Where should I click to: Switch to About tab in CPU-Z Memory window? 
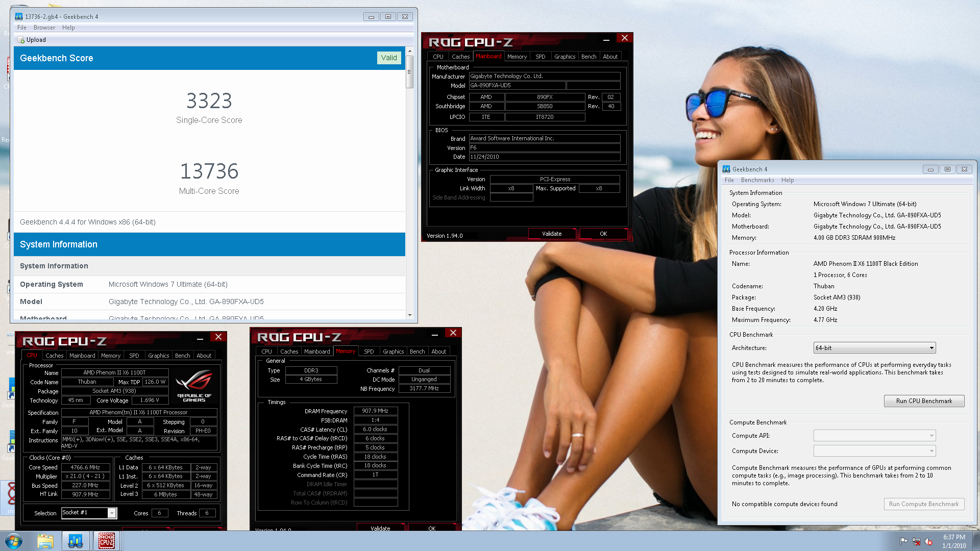point(438,352)
